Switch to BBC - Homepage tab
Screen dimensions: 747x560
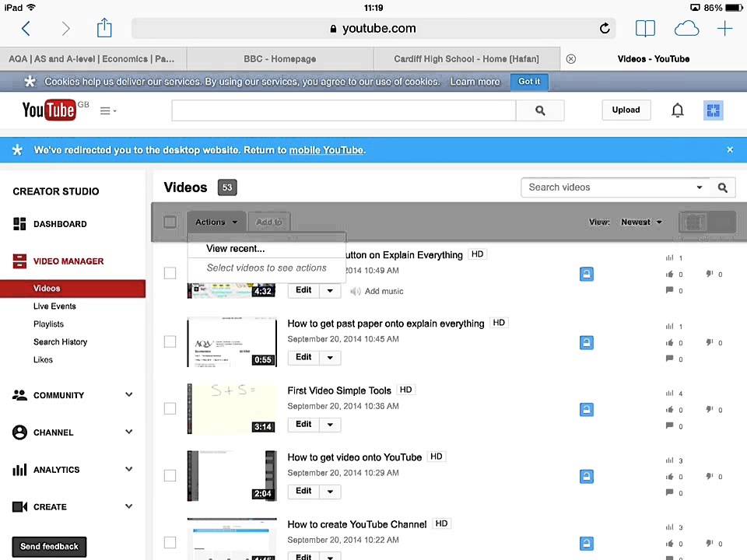tap(280, 59)
